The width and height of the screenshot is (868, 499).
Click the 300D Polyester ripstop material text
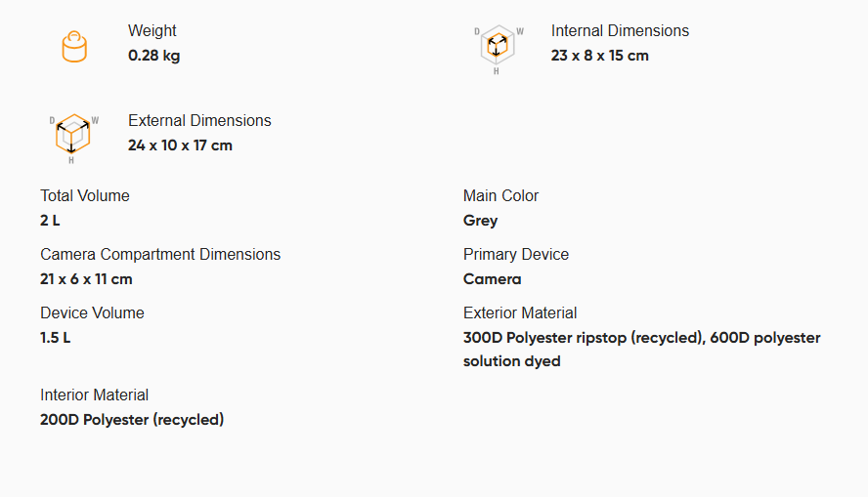point(642,349)
